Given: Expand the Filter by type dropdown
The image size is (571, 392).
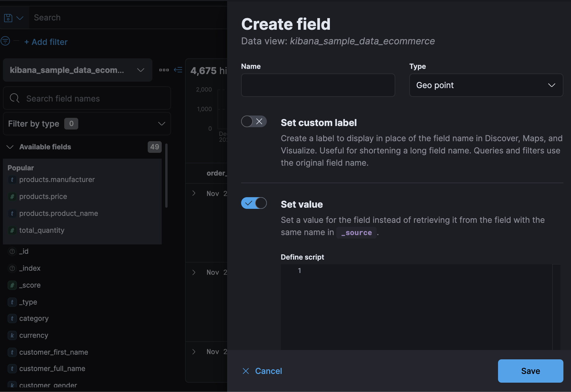Looking at the screenshot, I should [x=87, y=124].
